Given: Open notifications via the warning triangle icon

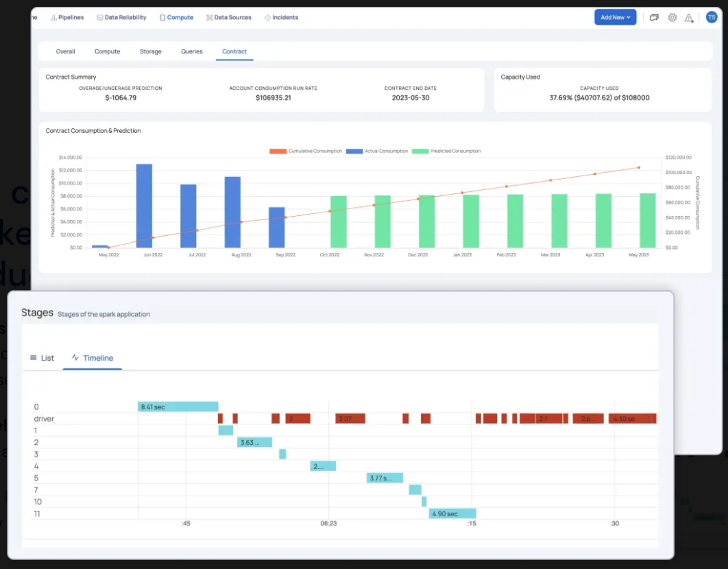Looking at the screenshot, I should coord(689,17).
